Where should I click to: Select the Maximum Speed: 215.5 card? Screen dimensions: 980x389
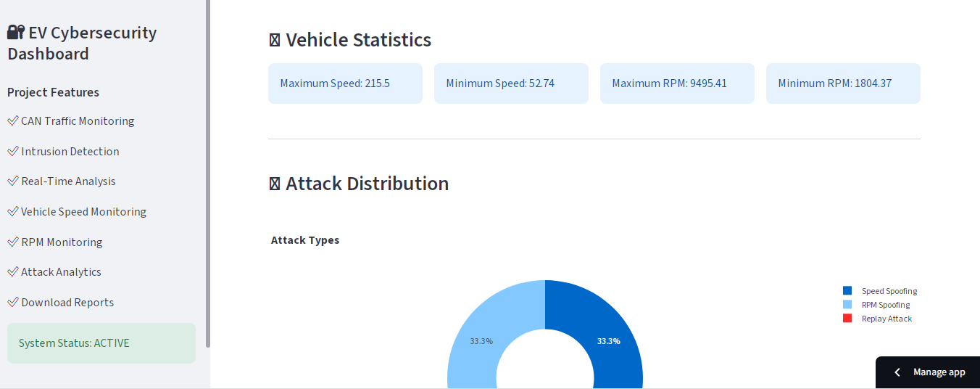345,83
